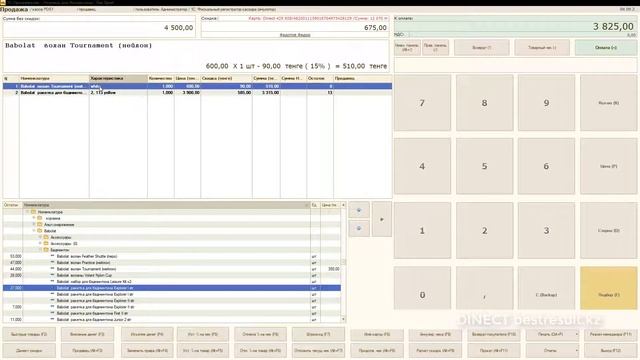Tap the 6 key on numeric keypad

pyautogui.click(x=546, y=166)
